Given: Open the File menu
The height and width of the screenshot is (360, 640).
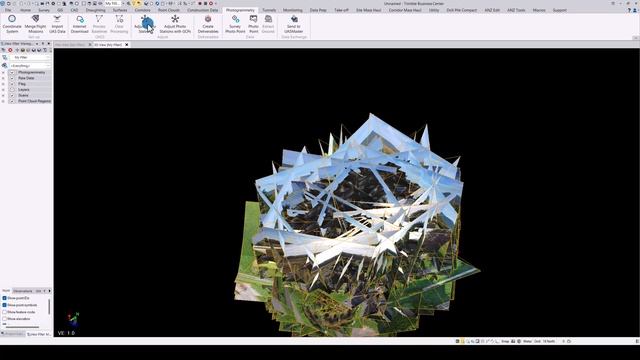Looking at the screenshot, I should [x=8, y=10].
